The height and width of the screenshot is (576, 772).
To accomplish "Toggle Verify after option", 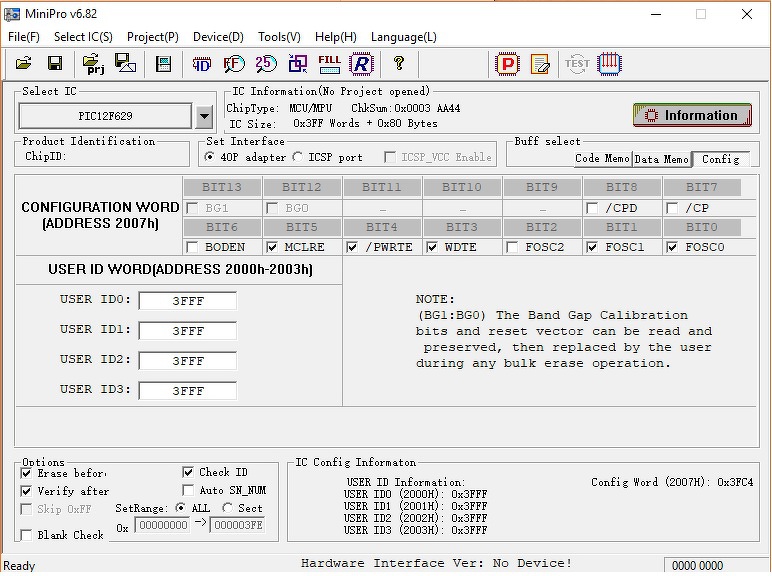I will 27,491.
